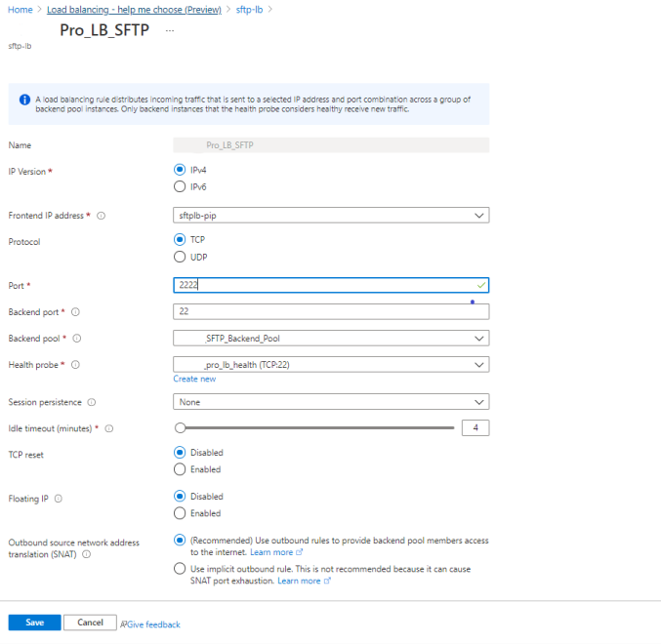Image resolution: width=661 pixels, height=644 pixels.
Task: Choose UDP as the protocol
Action: [x=179, y=257]
